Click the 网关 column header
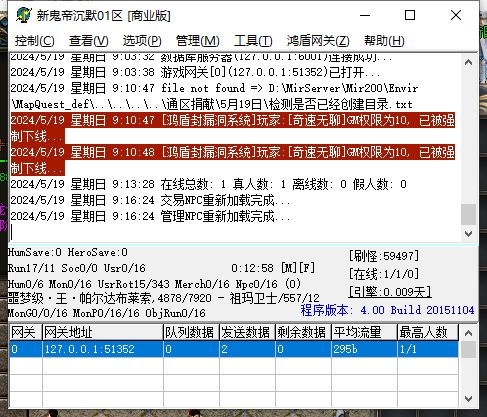 (x=26, y=332)
